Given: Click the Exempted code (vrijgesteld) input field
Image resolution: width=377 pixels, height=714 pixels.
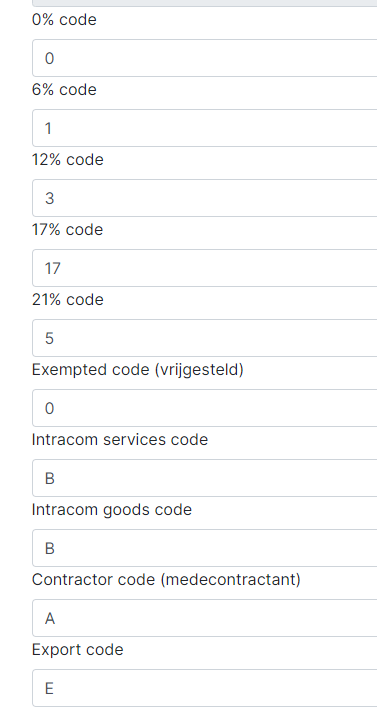Looking at the screenshot, I should point(204,408).
